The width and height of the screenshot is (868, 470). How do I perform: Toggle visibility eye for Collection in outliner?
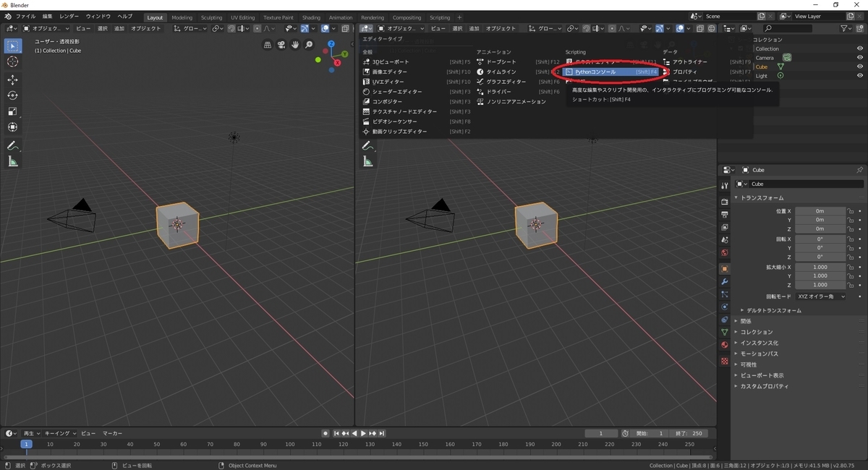coord(860,48)
